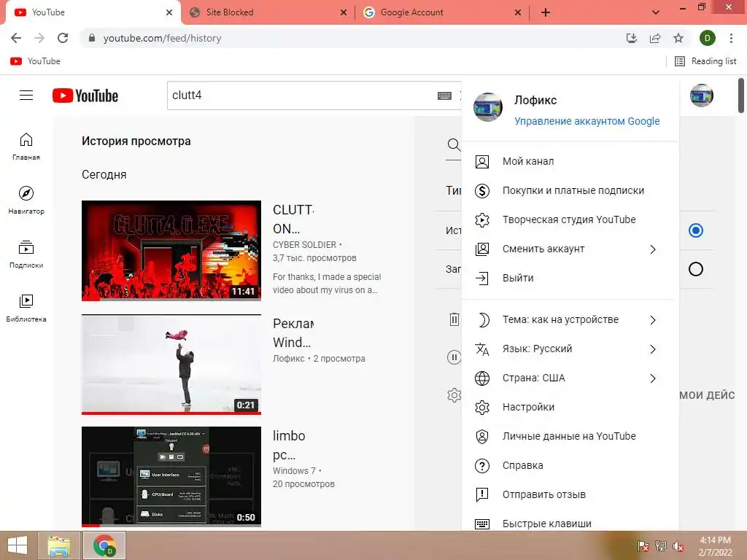Switch to the Site Blocked tab

click(267, 12)
